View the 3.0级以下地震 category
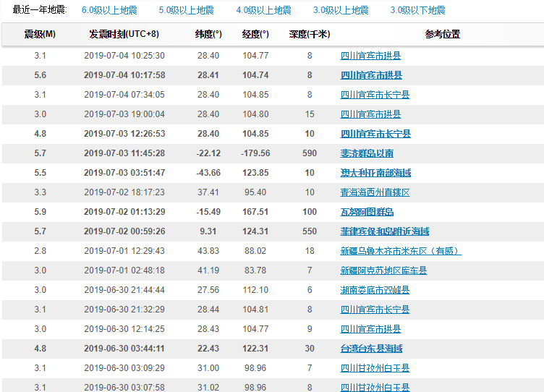The image size is (544, 392). tap(417, 10)
